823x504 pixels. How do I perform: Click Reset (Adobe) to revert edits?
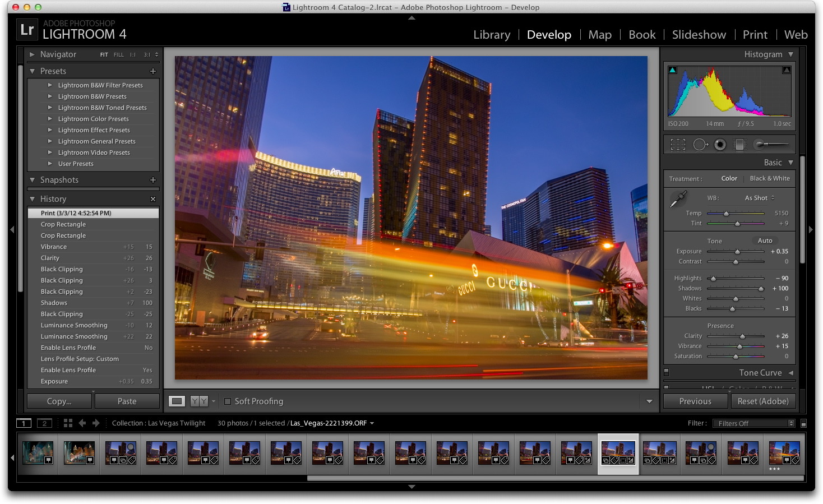click(x=763, y=401)
